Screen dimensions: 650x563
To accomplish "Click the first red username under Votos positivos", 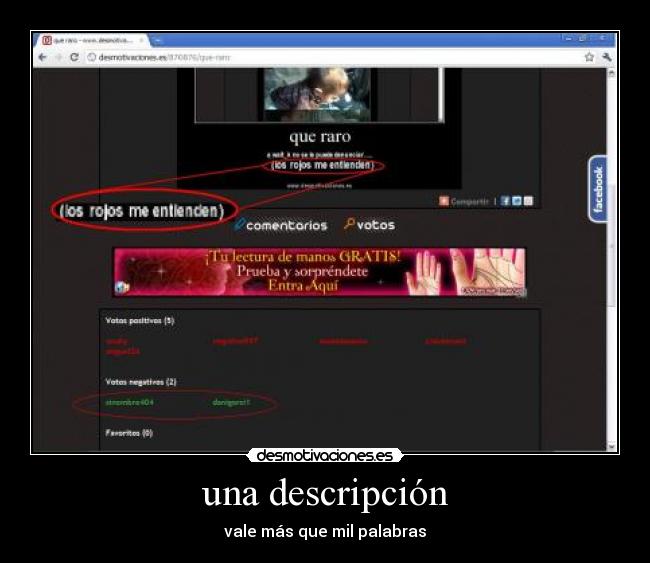I will click(116, 341).
